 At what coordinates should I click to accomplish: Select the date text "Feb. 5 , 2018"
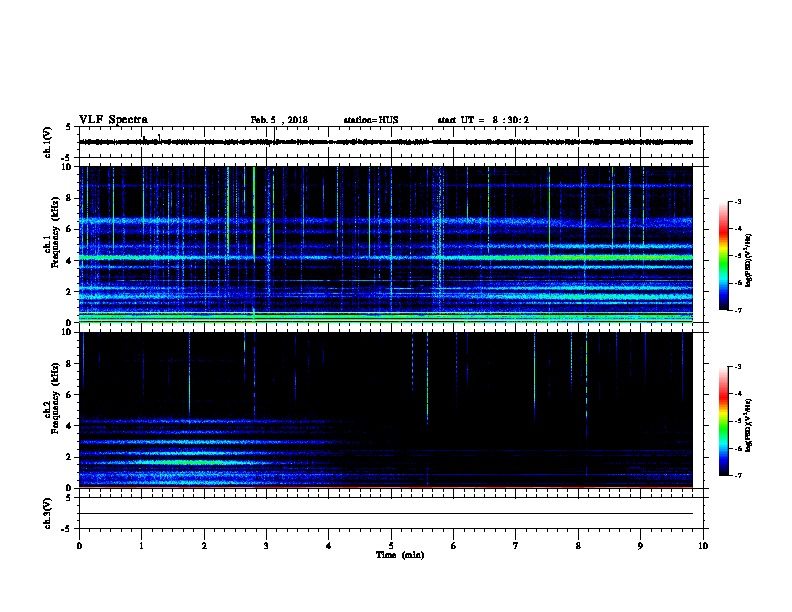click(x=279, y=120)
